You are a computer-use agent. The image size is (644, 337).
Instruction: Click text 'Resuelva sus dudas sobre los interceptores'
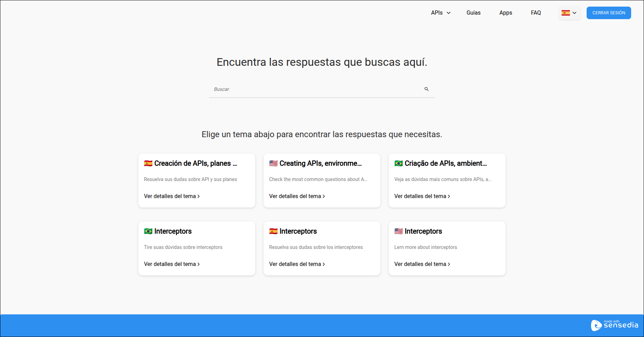tap(316, 247)
